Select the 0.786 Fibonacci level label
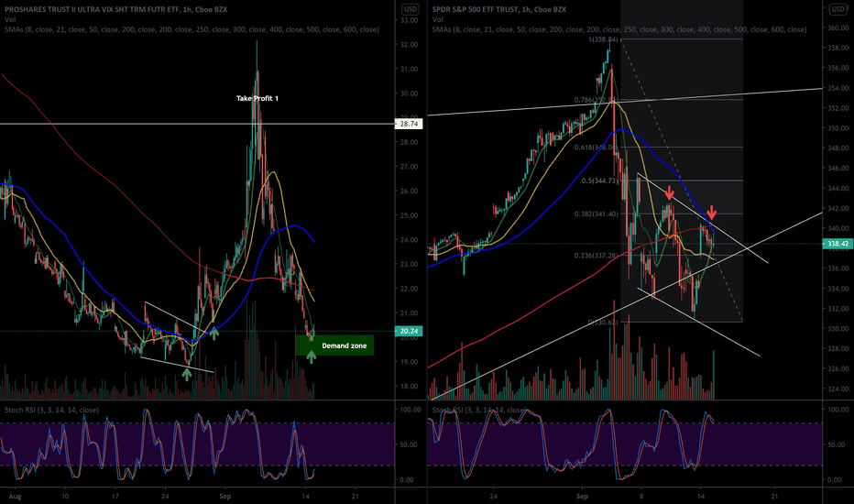854x504 pixels. pos(595,100)
